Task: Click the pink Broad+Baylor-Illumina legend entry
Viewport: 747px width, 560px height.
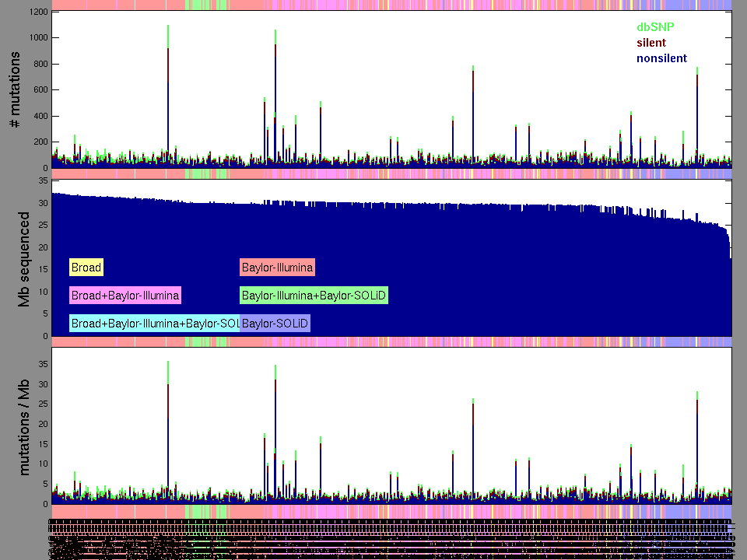Action: [125, 296]
